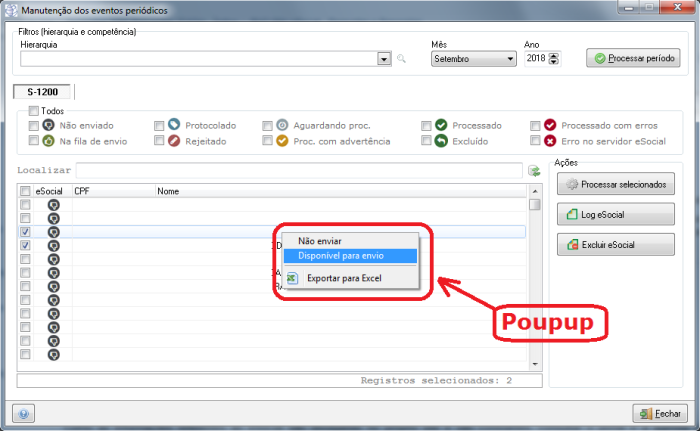Image resolution: width=700 pixels, height=431 pixels.
Task: Open the Hierarquia dropdown
Action: coord(384,59)
